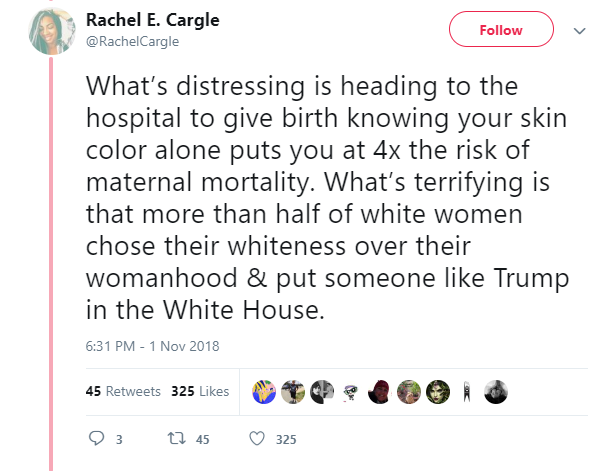
Task: Open the last dark grayscale liker avatar
Action: pyautogui.click(x=496, y=392)
